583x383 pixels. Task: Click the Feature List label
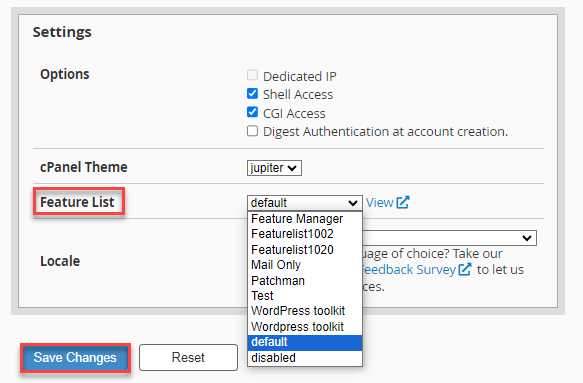77,202
